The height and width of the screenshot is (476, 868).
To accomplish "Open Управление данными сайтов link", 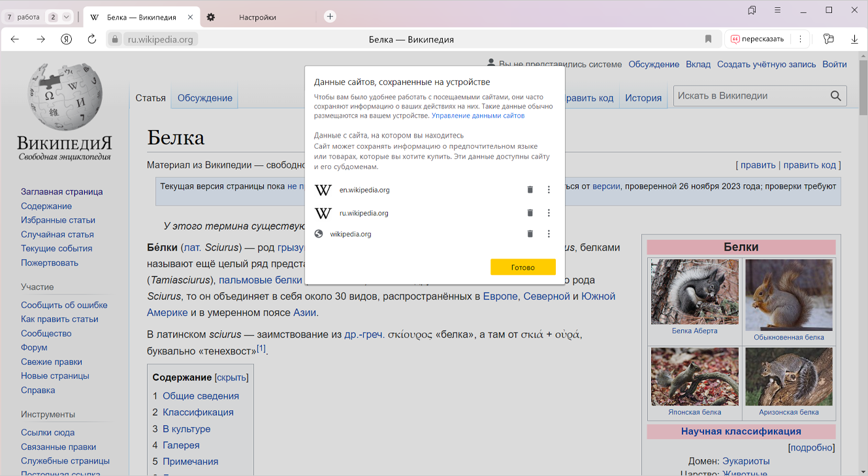I will [477, 116].
